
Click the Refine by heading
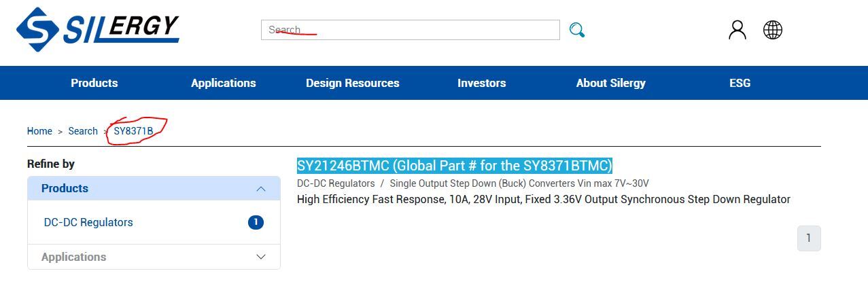(x=51, y=164)
